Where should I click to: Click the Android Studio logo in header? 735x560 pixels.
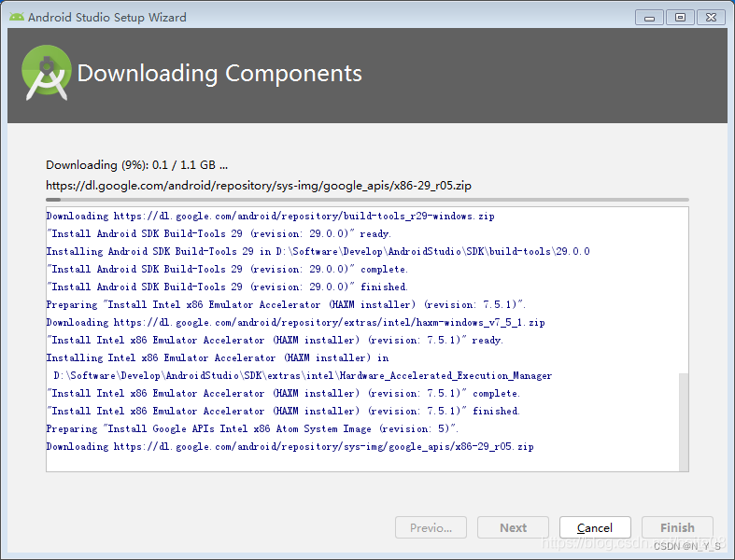47,73
